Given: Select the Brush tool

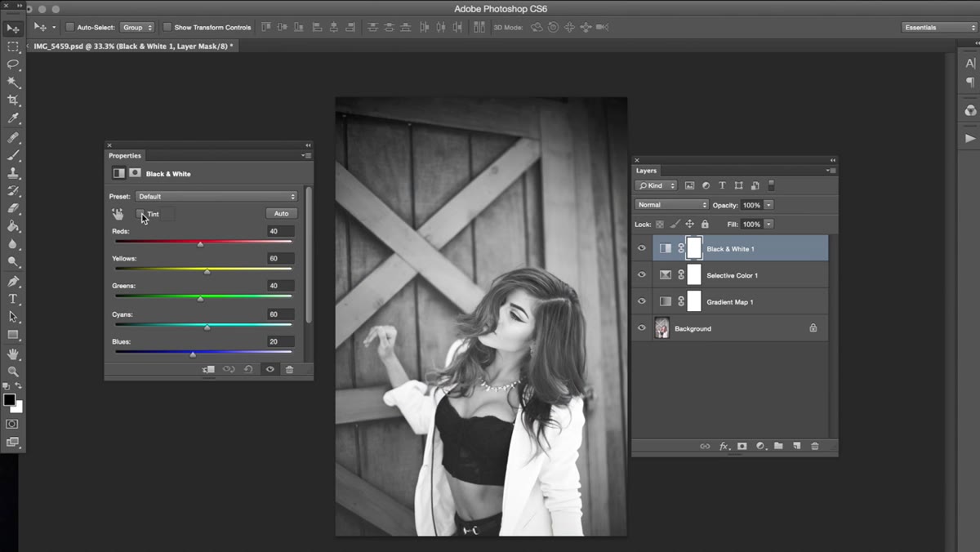Looking at the screenshot, I should (x=13, y=155).
